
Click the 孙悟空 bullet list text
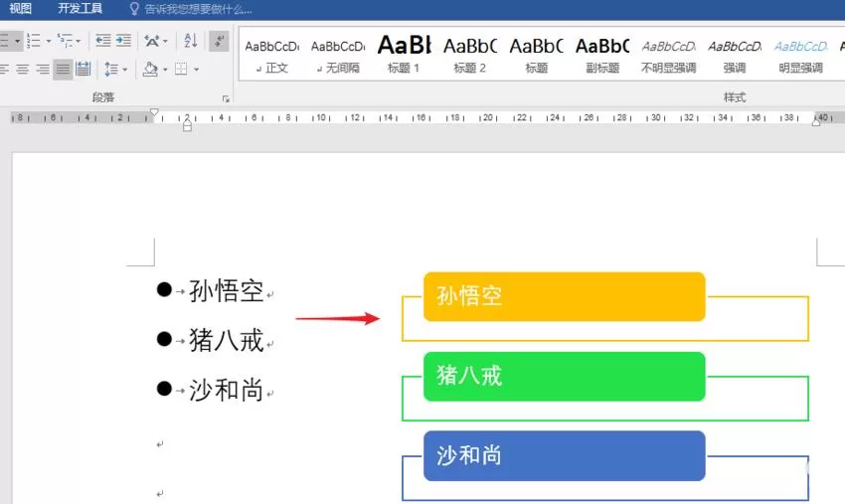pyautogui.click(x=226, y=291)
